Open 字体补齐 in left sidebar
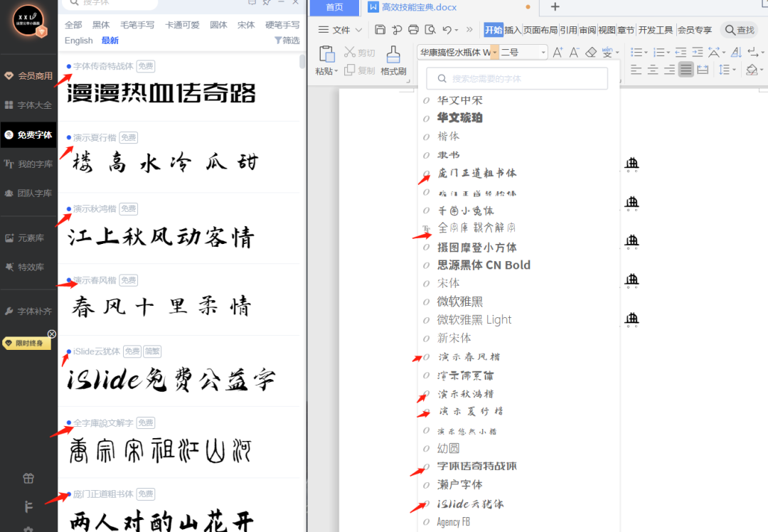This screenshot has width=768, height=532. point(28,311)
